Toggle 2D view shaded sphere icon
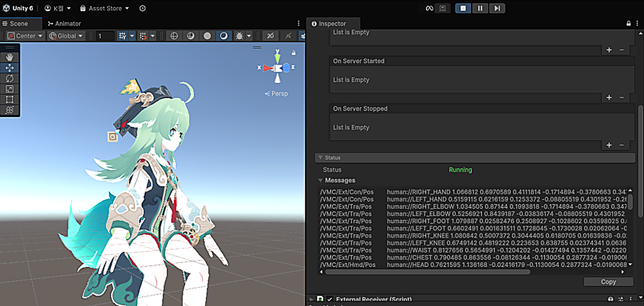Image resolution: width=644 pixels, height=306 pixels. coord(191,36)
